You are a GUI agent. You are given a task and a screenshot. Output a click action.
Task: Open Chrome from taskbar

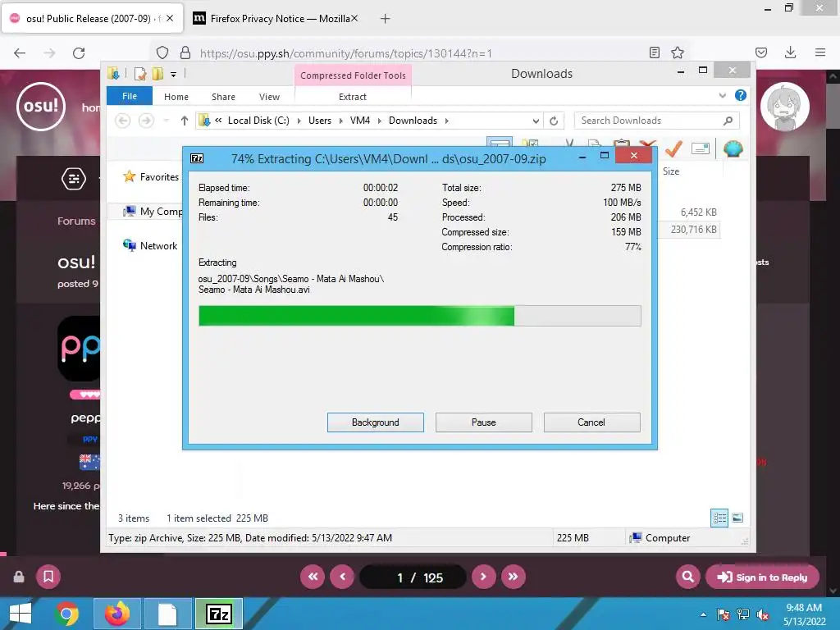point(67,614)
